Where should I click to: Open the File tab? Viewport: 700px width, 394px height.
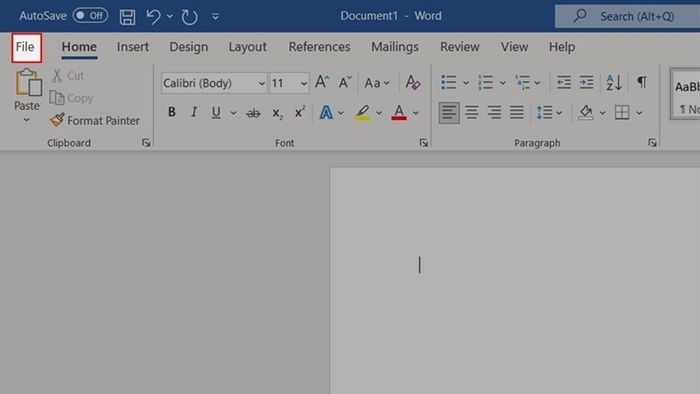coord(26,47)
